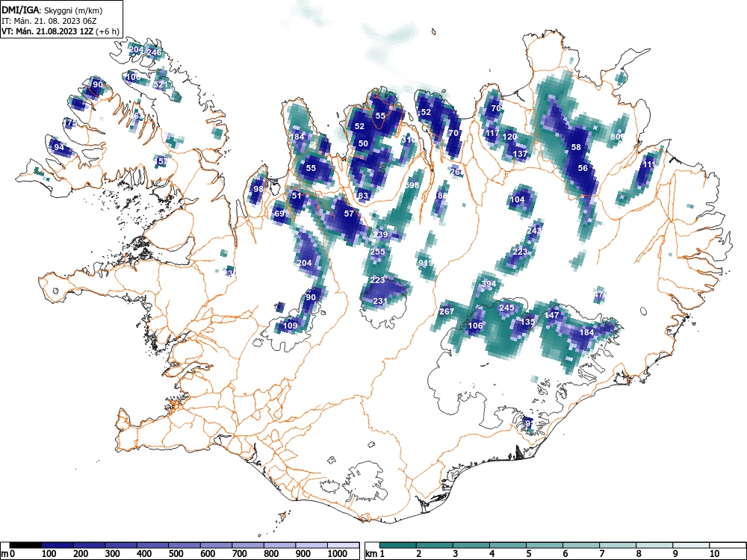Click the 'IT: Mán. 21. 08. 2023 06Z' line

[x=48, y=21]
